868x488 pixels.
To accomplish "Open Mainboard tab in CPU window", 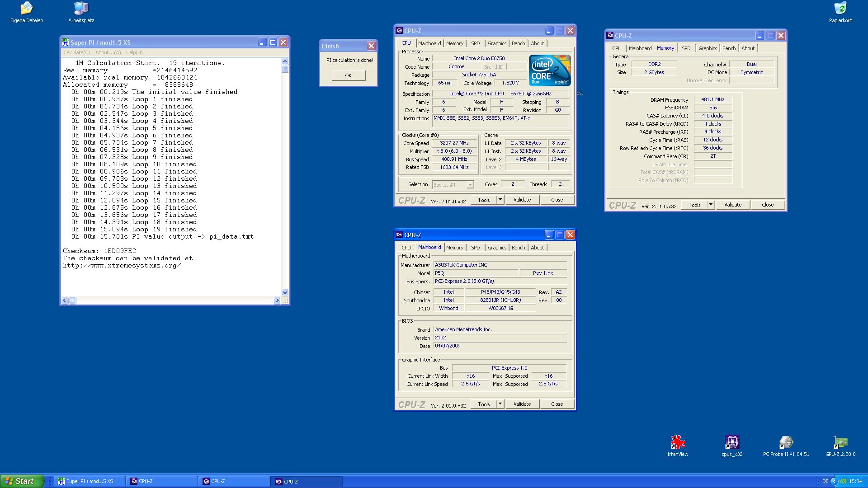I will 429,43.
